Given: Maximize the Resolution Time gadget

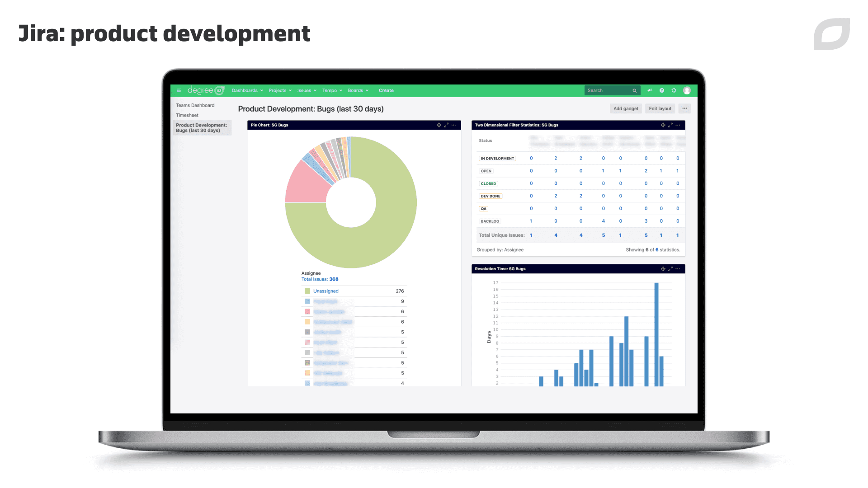Looking at the screenshot, I should click(x=670, y=269).
